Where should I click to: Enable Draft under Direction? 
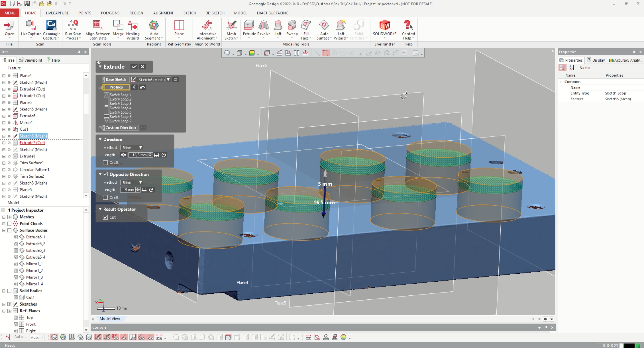click(106, 163)
